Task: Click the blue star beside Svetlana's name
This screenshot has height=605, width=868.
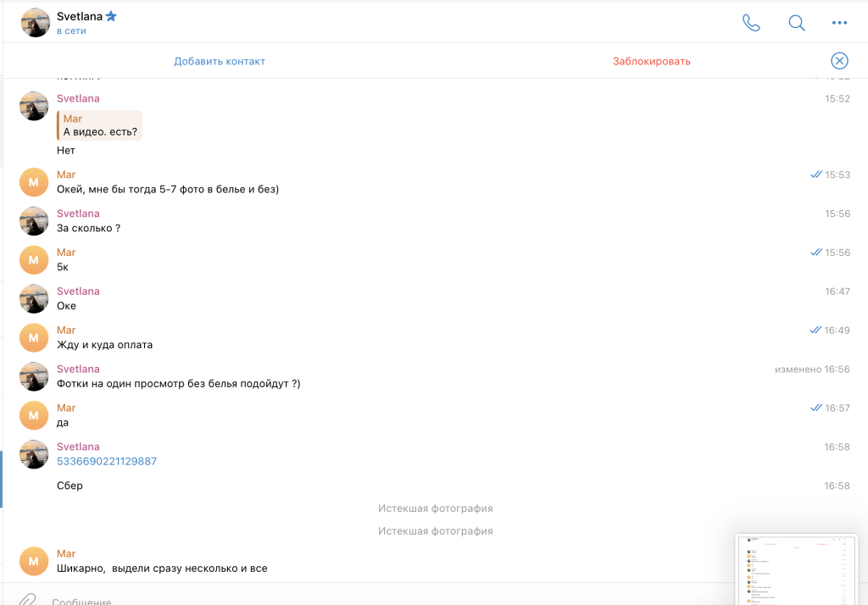Action: pos(111,16)
